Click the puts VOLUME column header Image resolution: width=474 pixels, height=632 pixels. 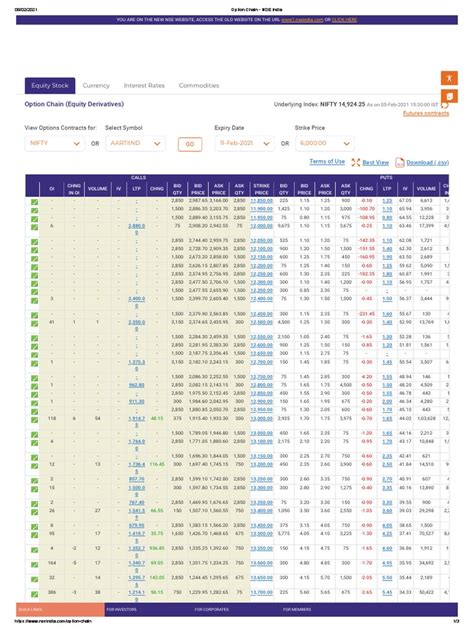pyautogui.click(x=426, y=189)
